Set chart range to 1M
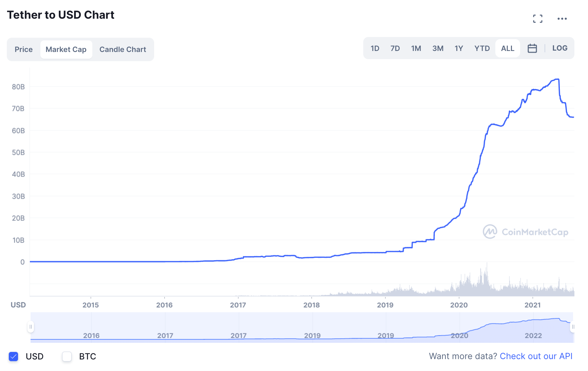 tap(416, 48)
